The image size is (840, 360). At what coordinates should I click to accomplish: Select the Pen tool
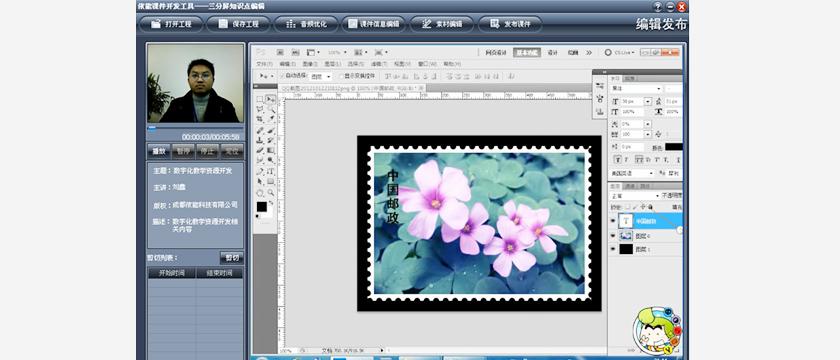pyautogui.click(x=260, y=171)
